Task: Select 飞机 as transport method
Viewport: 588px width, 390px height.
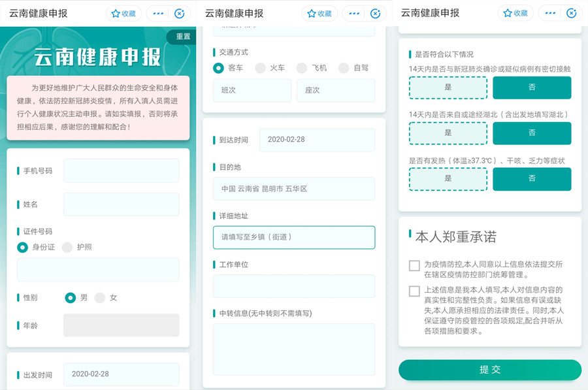Action: 302,68
